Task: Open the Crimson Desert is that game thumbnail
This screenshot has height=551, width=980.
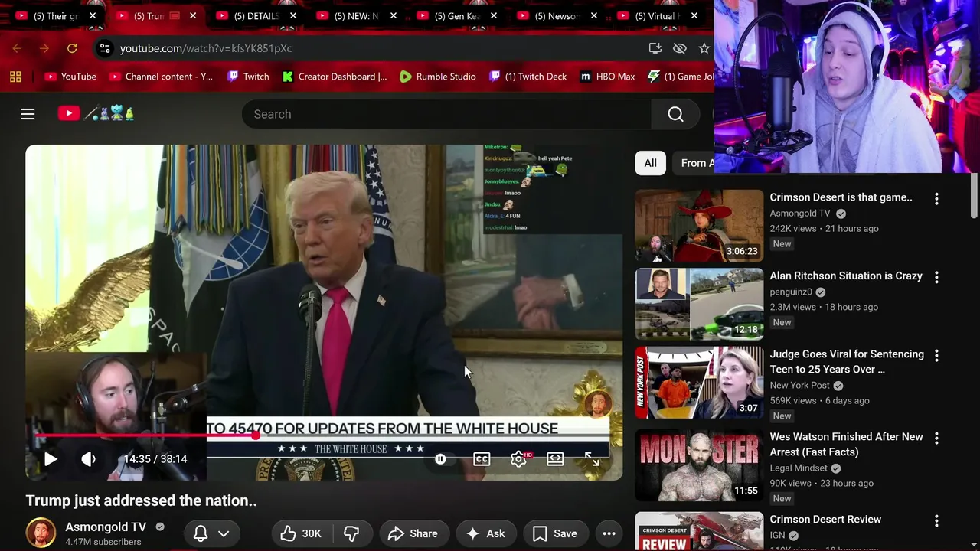Action: click(699, 226)
